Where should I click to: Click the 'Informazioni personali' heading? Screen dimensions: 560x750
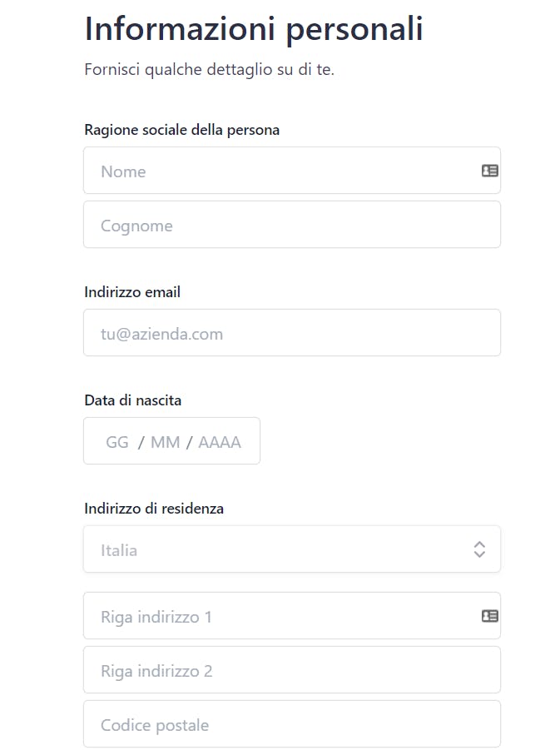(254, 29)
